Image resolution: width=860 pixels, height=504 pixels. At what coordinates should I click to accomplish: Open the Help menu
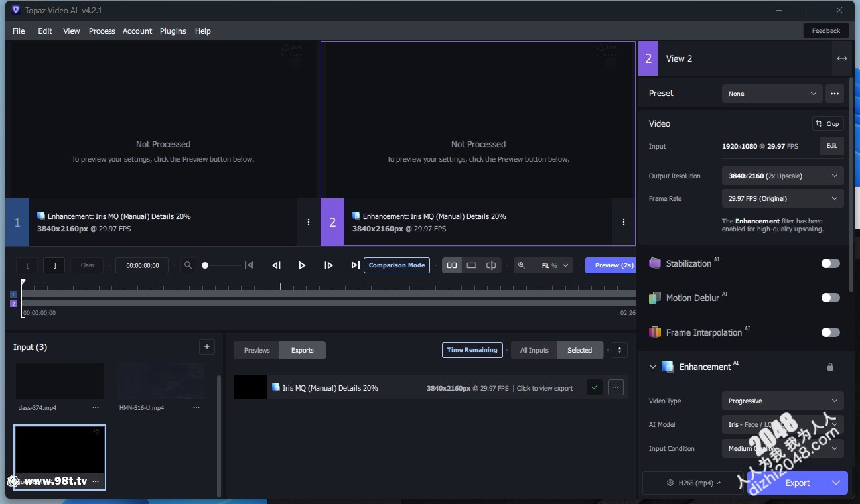coord(203,31)
